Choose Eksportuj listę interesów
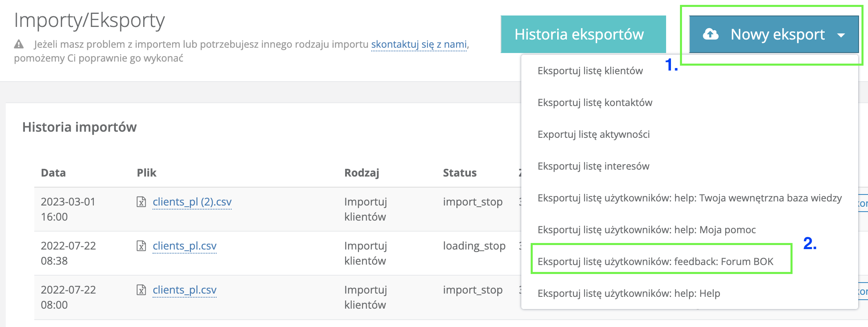Viewport: 868px width, 327px height. 593,166
